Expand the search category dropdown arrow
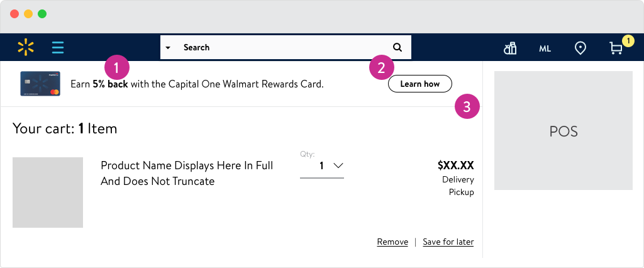 pos(168,48)
